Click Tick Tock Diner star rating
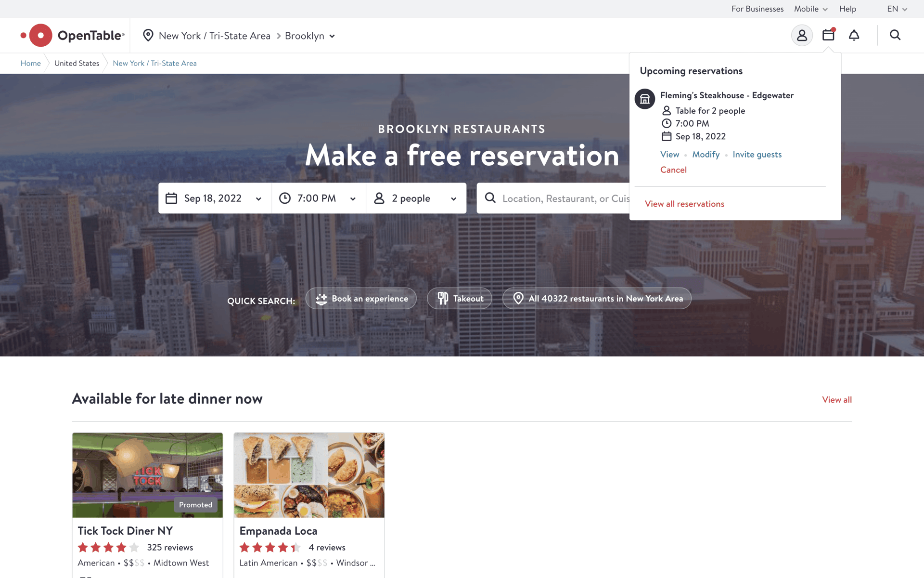Screen dimensions: 924x578 pyautogui.click(x=108, y=548)
